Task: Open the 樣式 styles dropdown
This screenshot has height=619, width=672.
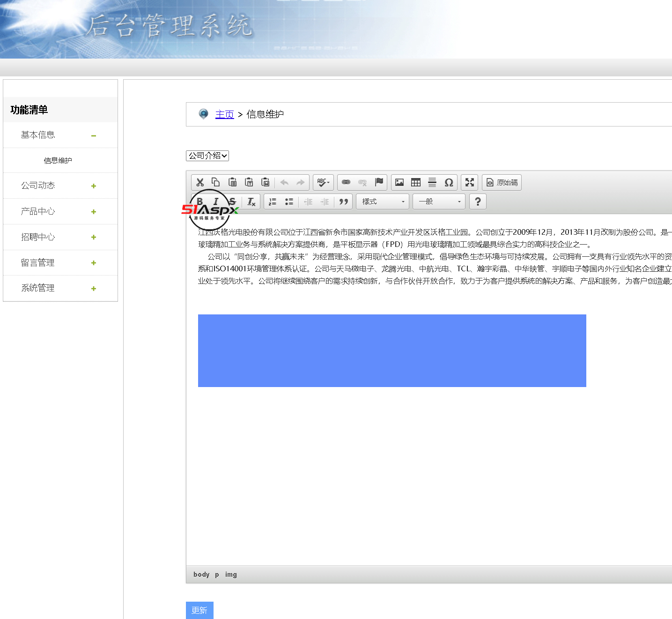Action: [383, 201]
